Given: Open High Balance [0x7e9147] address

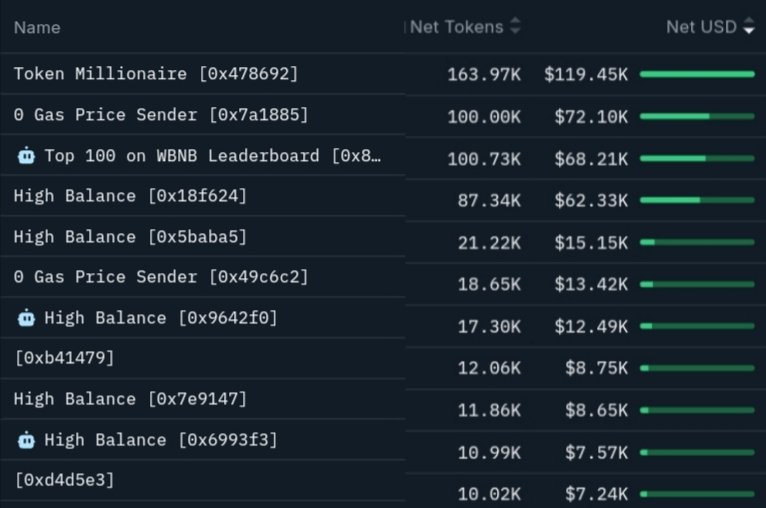Looking at the screenshot, I should (x=130, y=399).
